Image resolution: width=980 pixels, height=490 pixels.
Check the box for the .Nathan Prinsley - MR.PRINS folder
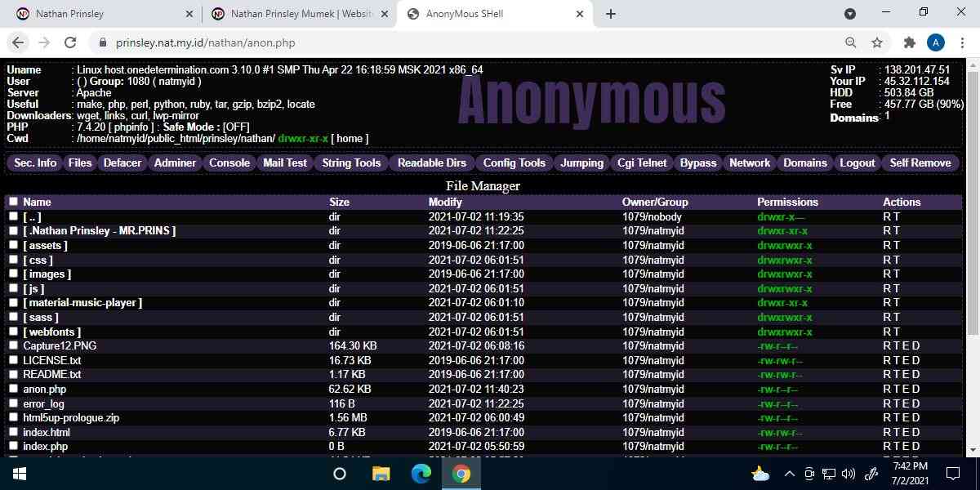(13, 231)
